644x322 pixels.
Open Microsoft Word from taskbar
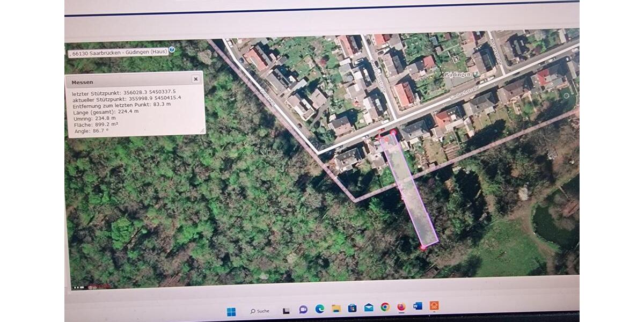[418, 306]
